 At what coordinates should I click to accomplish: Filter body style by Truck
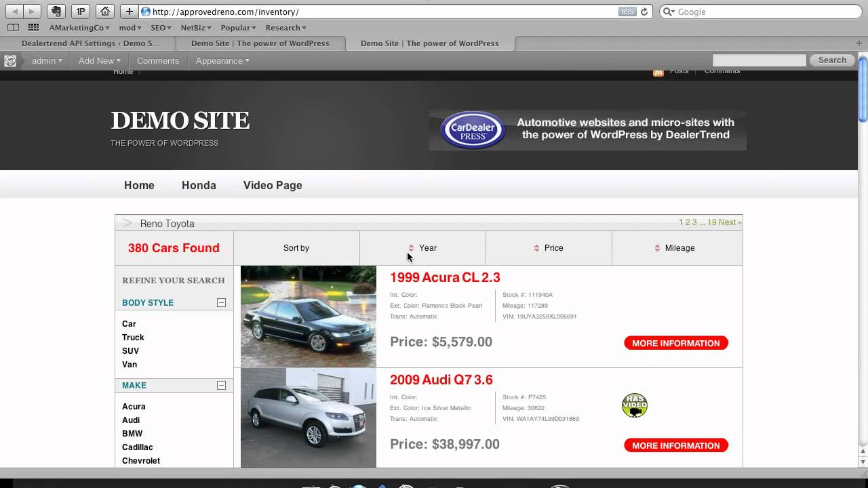point(133,338)
